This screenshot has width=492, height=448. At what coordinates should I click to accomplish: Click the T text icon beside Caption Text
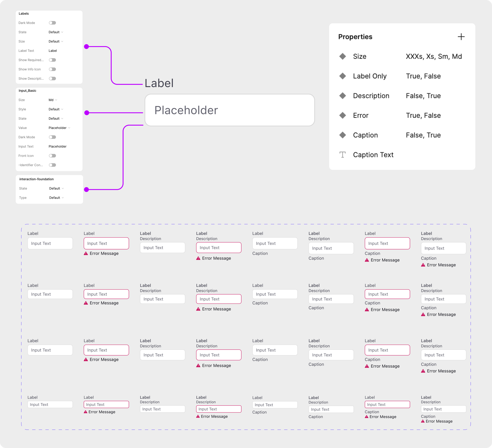pos(343,155)
